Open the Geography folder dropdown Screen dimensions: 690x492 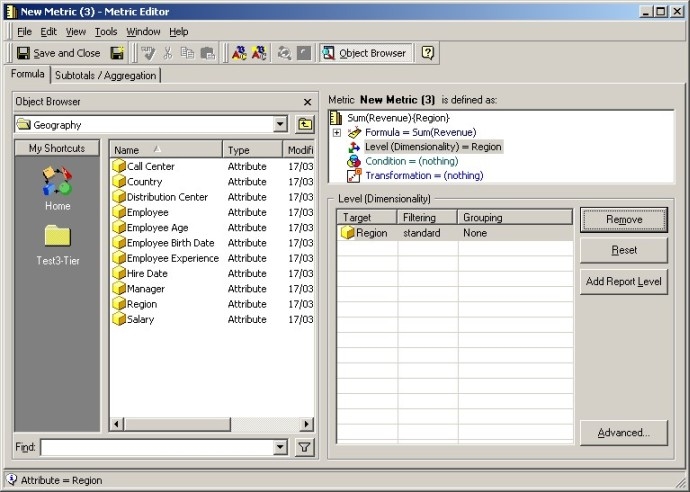click(x=280, y=125)
